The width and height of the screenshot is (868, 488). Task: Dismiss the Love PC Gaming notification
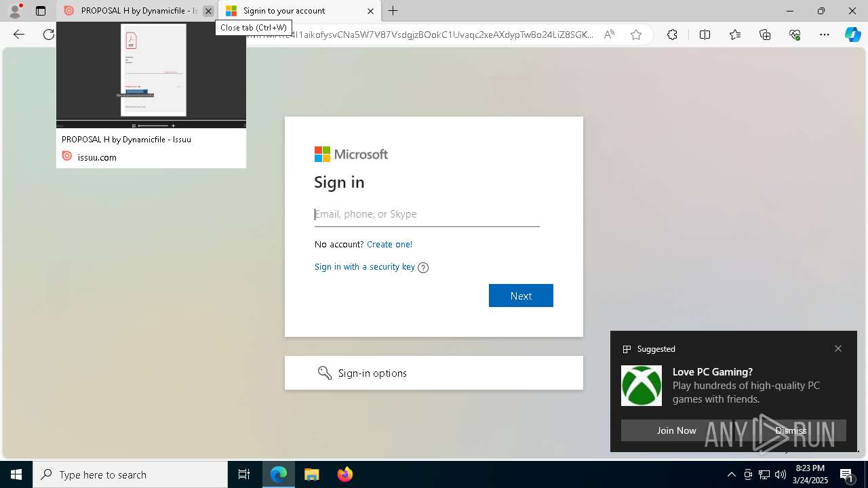point(791,430)
